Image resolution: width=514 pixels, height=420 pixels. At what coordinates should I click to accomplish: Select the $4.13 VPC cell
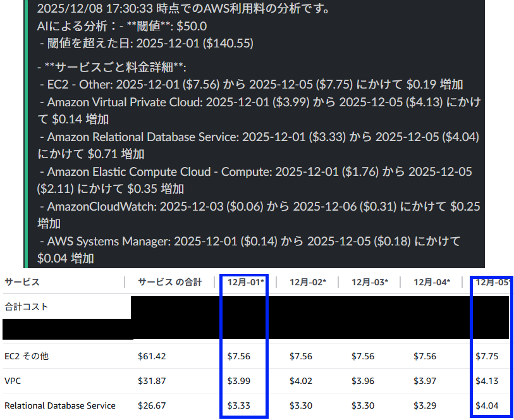point(486,381)
